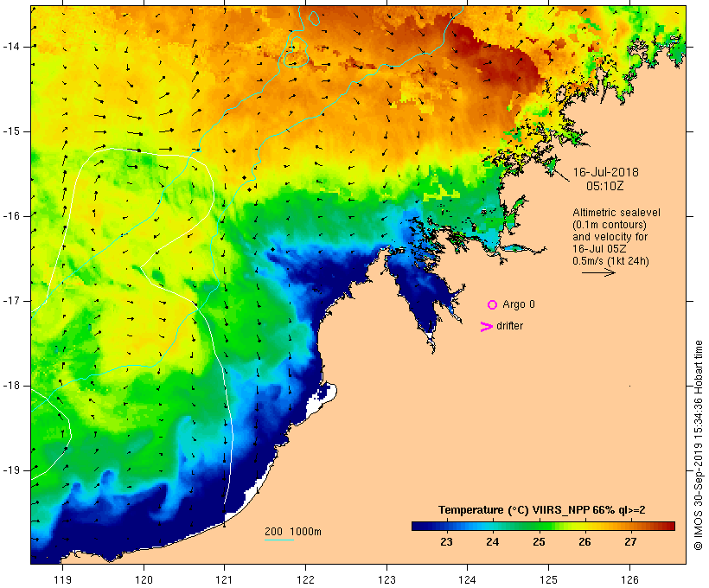Select the time text 05:10Z

point(605,186)
